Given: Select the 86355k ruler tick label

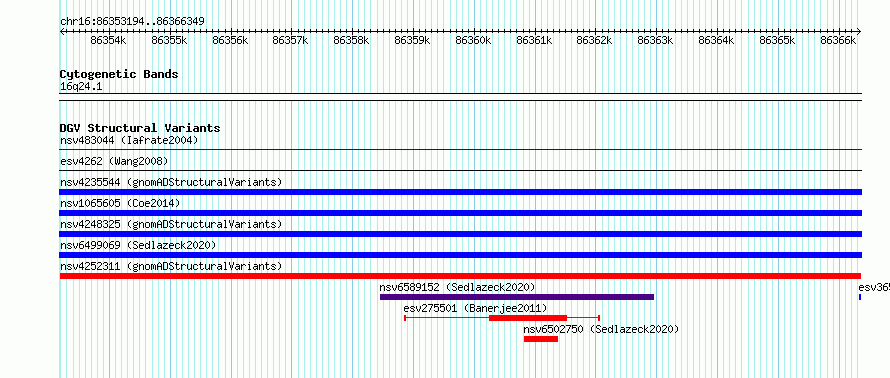Looking at the screenshot, I should click(169, 40).
